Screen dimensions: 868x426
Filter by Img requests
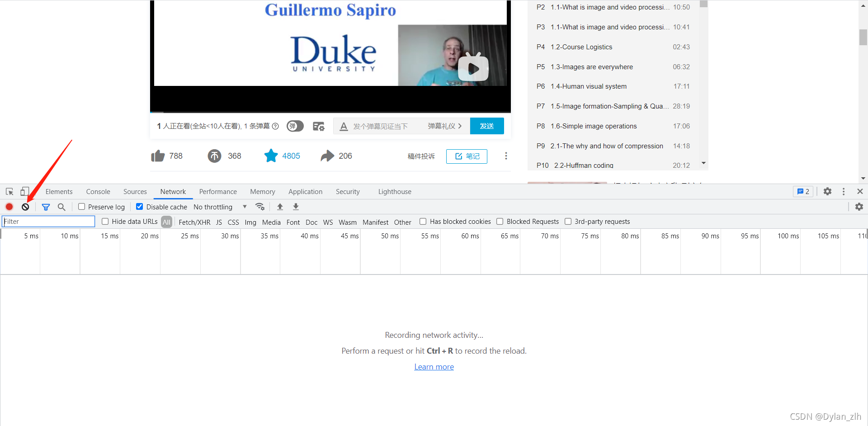(x=250, y=222)
